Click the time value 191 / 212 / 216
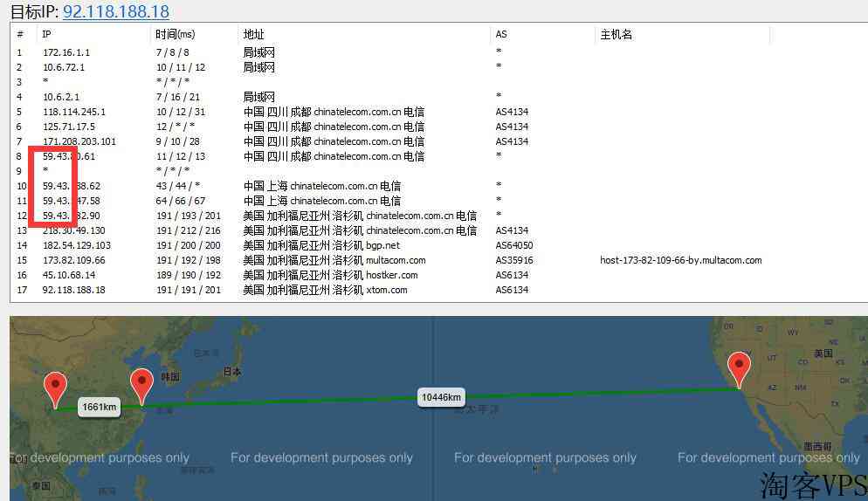The width and height of the screenshot is (868, 501). (x=189, y=230)
